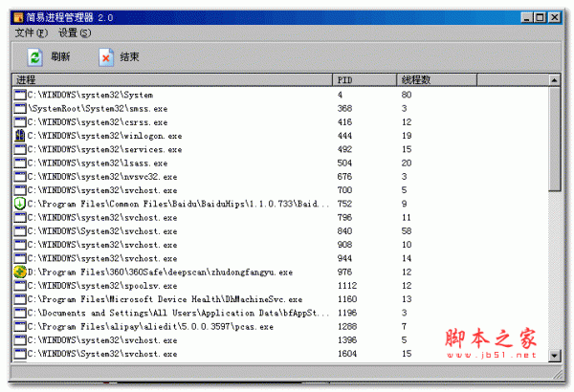This screenshot has width=574, height=392.
Task: Click PID value 1112
Action: (x=347, y=286)
